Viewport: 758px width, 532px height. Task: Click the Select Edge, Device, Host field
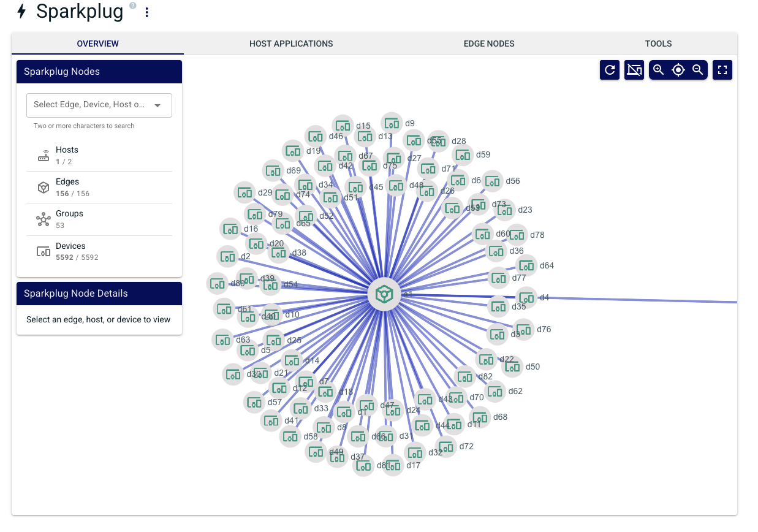[99, 105]
